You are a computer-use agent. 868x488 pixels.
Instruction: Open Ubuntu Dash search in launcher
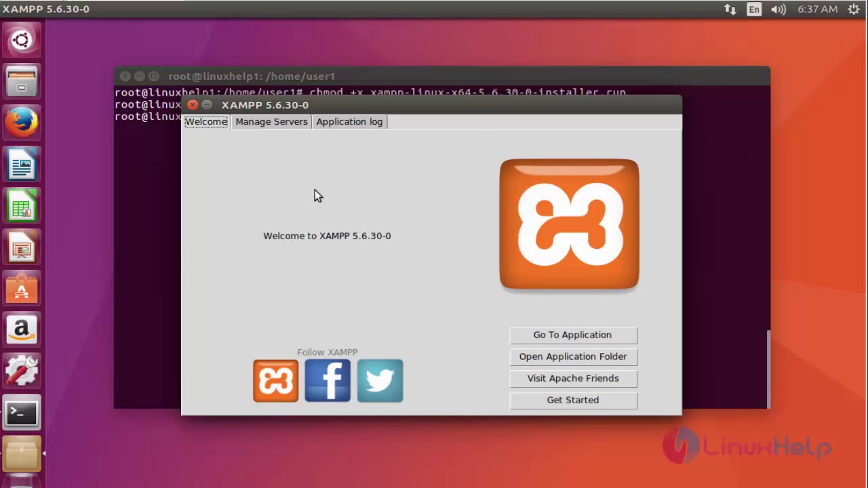22,41
